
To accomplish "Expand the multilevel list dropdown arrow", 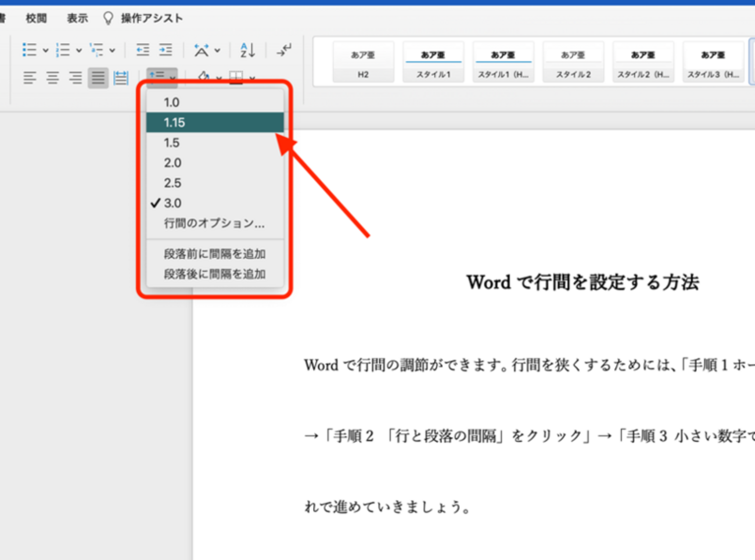I will click(112, 51).
